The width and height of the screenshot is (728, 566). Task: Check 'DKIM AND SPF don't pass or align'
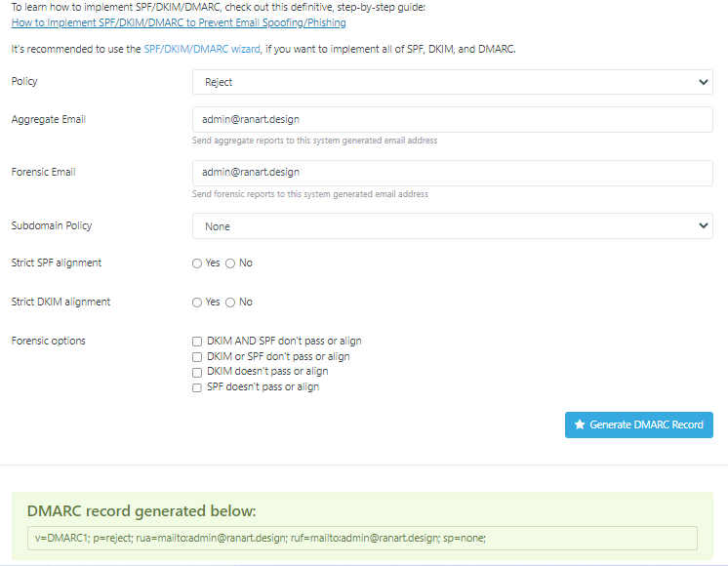point(197,342)
